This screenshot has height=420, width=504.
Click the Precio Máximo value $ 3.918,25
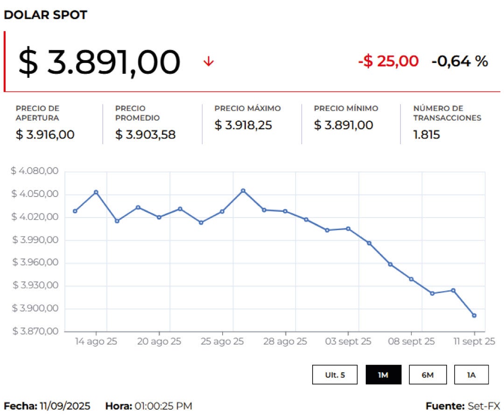pyautogui.click(x=243, y=125)
